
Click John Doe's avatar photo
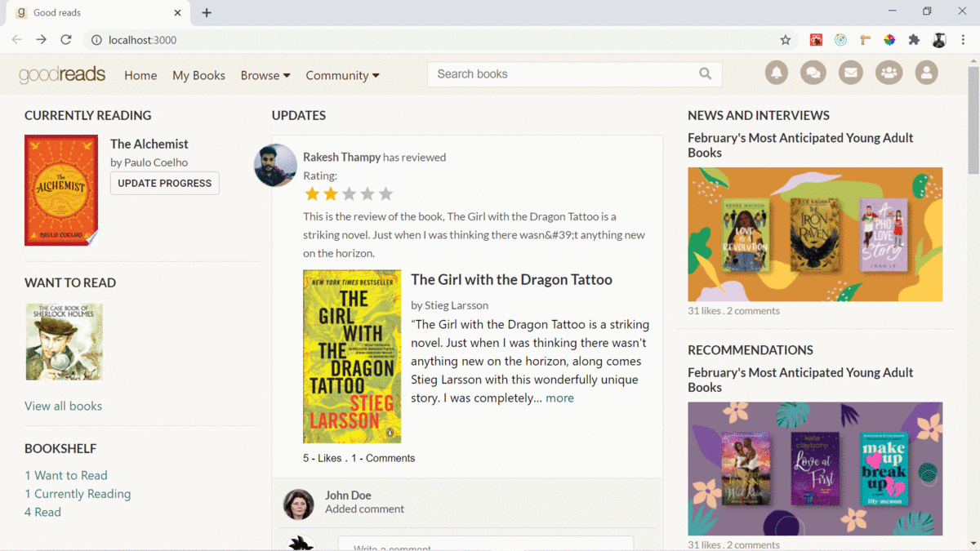298,504
